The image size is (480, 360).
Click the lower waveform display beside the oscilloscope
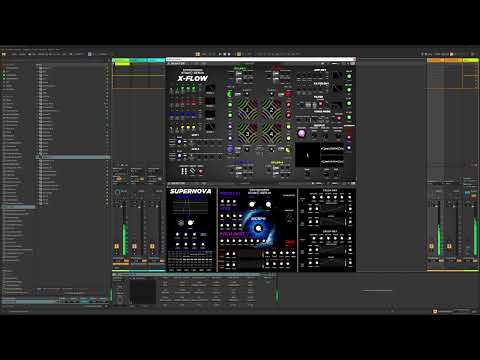[x=332, y=162]
